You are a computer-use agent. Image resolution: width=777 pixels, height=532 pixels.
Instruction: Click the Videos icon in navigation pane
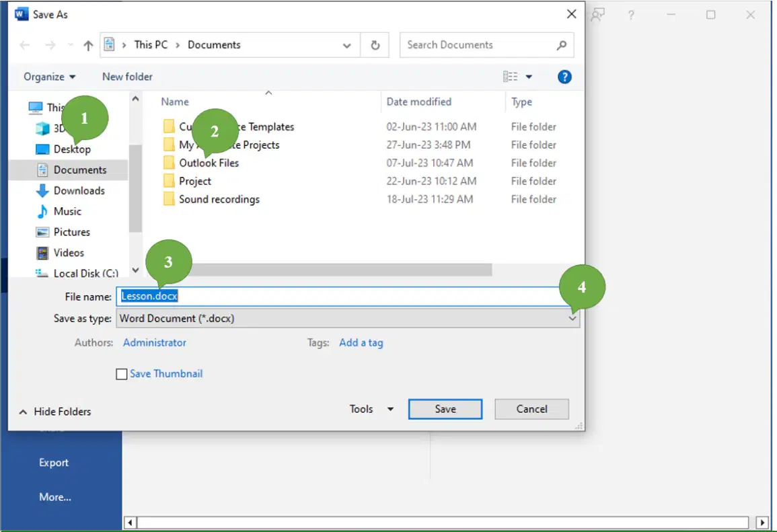(42, 253)
